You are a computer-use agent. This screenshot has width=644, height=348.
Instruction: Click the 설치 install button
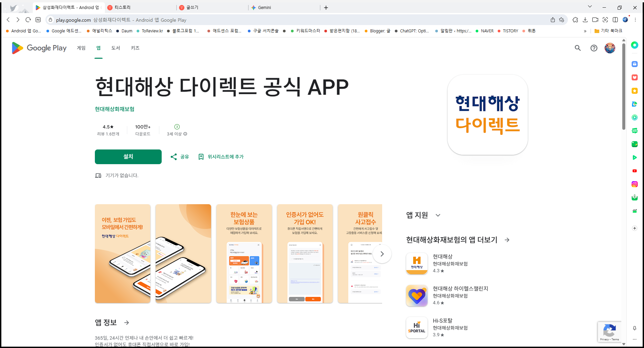pos(128,157)
